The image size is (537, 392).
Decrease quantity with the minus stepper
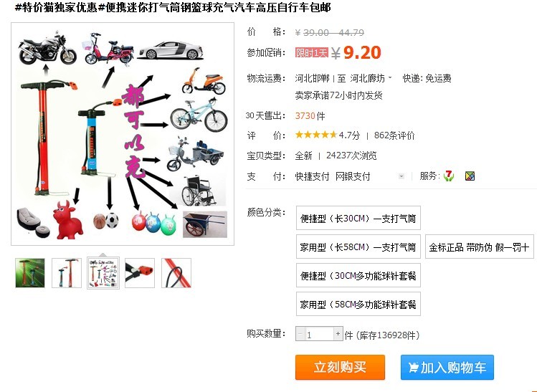click(300, 333)
